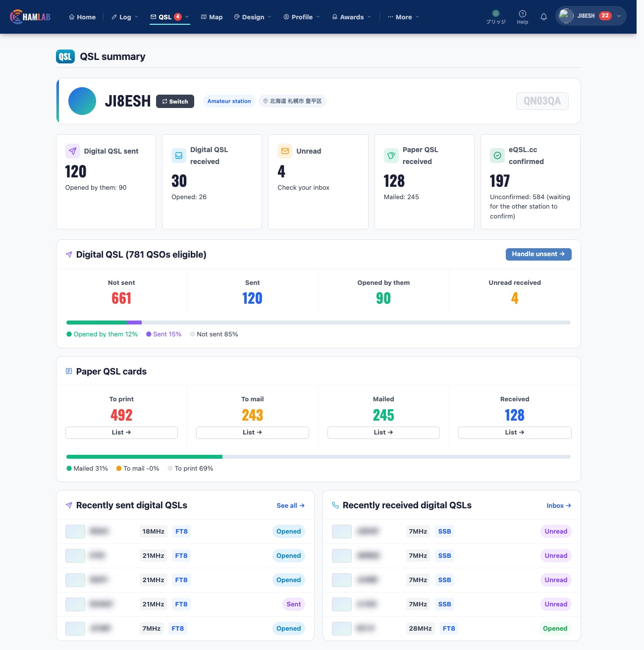
Task: Click the Paper QSL received cards icon
Action: pyautogui.click(x=391, y=156)
